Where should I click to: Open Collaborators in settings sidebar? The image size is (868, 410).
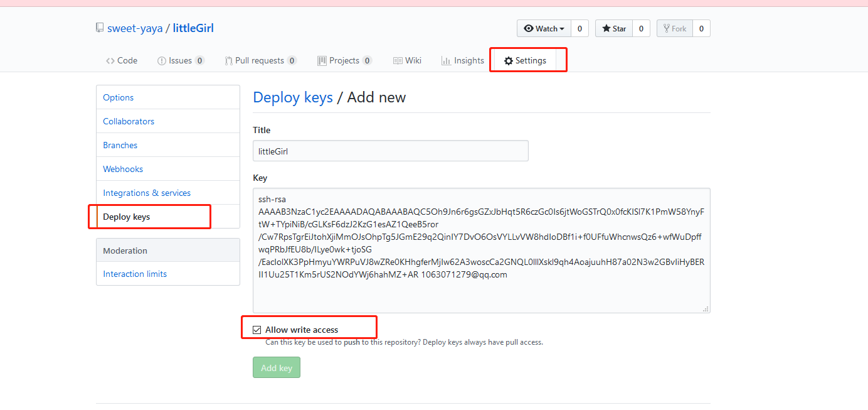(x=168, y=121)
